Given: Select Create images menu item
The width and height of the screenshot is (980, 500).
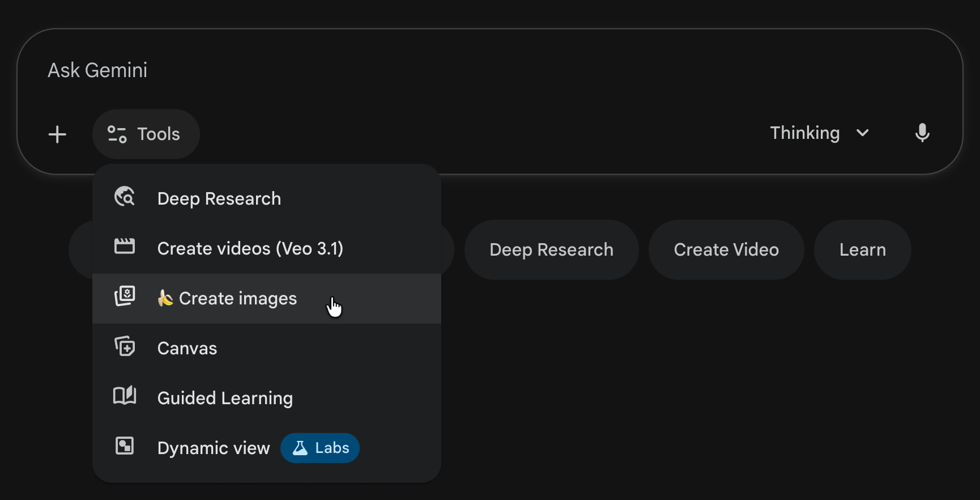Looking at the screenshot, I should [x=267, y=299].
